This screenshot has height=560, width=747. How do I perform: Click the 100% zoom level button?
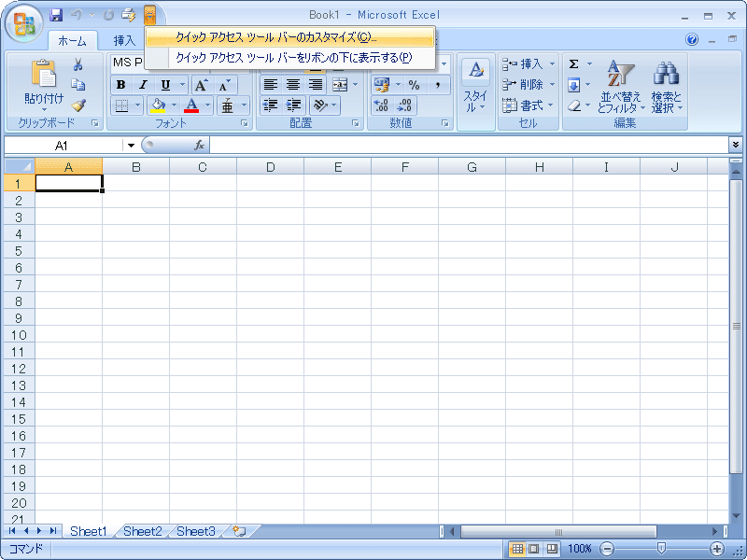pos(580,549)
